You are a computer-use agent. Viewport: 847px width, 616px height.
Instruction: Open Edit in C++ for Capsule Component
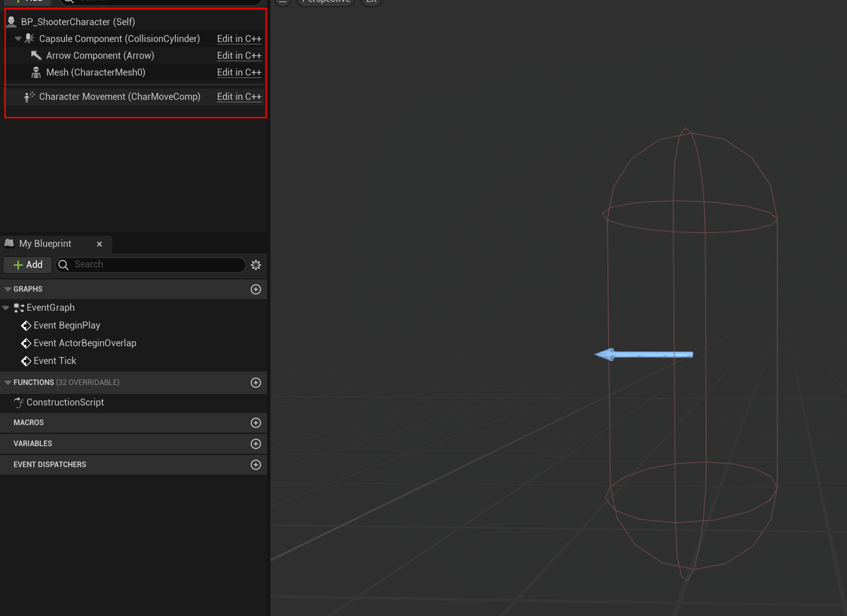[x=239, y=39]
